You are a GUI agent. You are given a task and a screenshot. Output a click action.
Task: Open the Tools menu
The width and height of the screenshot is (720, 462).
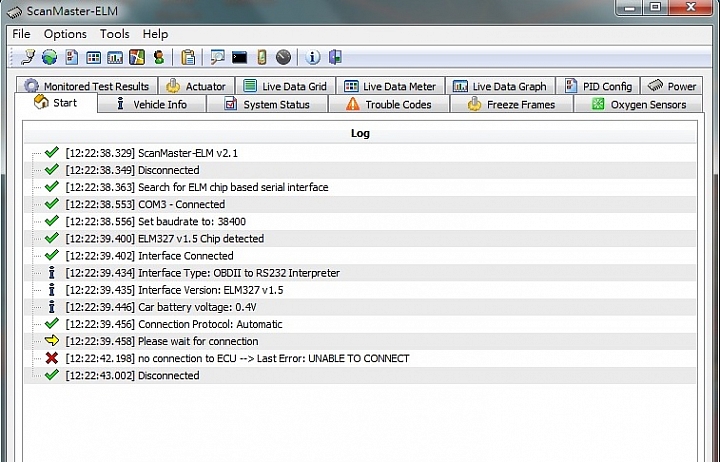coord(115,34)
